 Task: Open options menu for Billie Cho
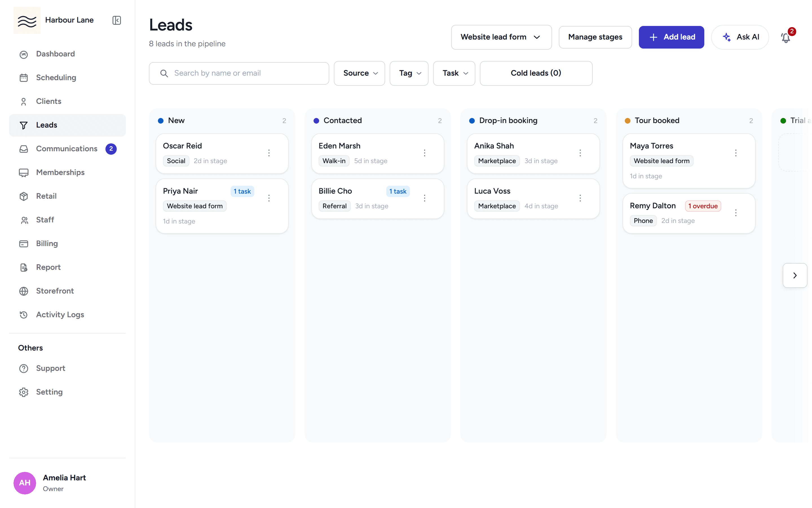point(424,198)
